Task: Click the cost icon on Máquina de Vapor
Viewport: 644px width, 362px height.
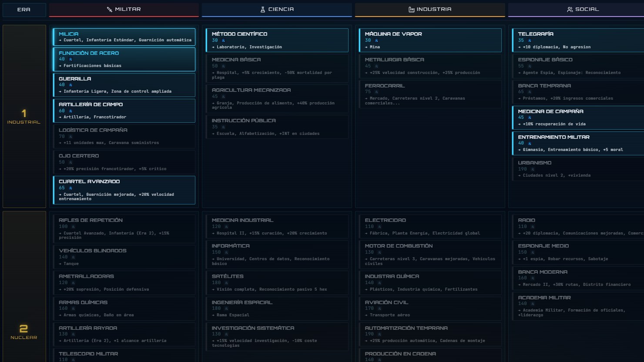Action: tap(376, 40)
